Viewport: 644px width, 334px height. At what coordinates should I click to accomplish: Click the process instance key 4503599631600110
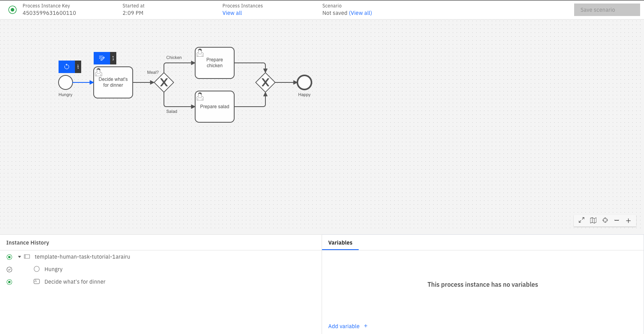point(49,13)
